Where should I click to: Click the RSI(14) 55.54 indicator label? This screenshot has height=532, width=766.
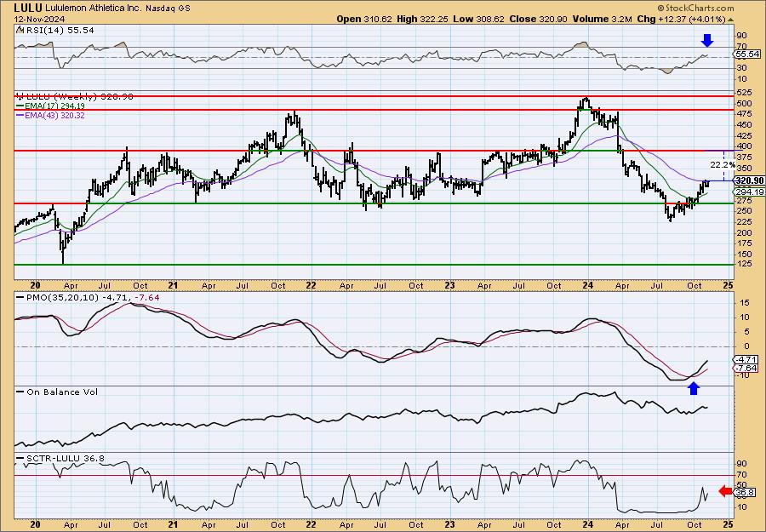point(59,31)
